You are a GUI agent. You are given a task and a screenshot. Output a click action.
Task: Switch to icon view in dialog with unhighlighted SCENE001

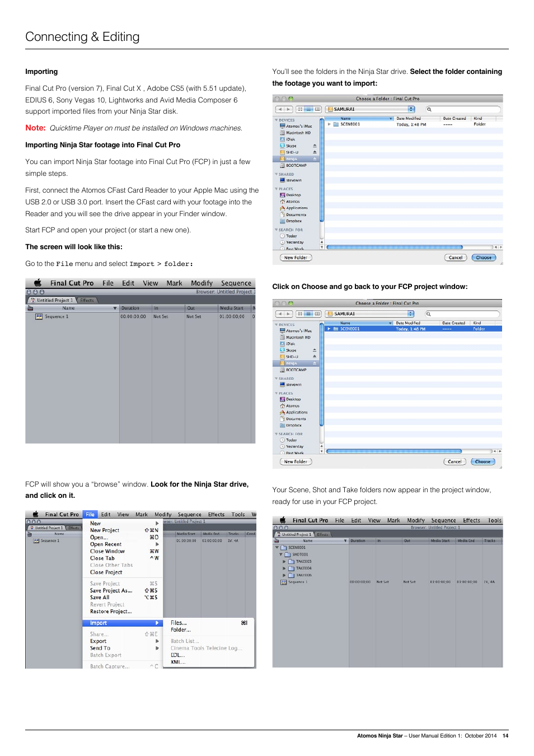tap(300, 109)
